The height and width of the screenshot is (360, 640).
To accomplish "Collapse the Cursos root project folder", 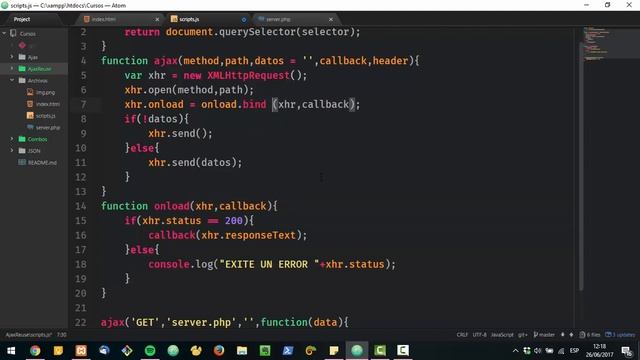I will coord(4,33).
